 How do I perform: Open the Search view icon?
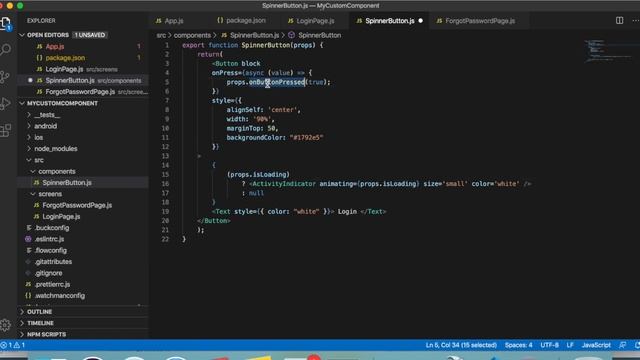(x=6, y=50)
